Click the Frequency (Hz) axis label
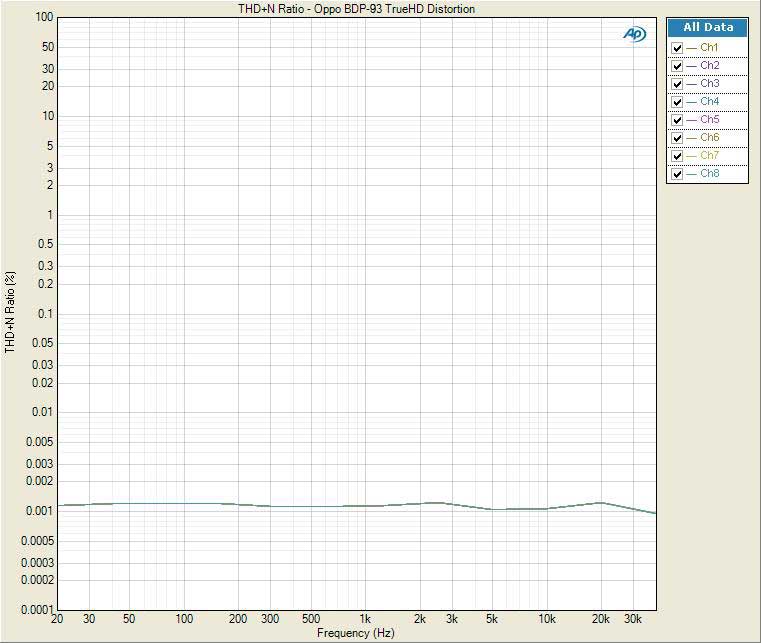This screenshot has width=761, height=643. (356, 634)
